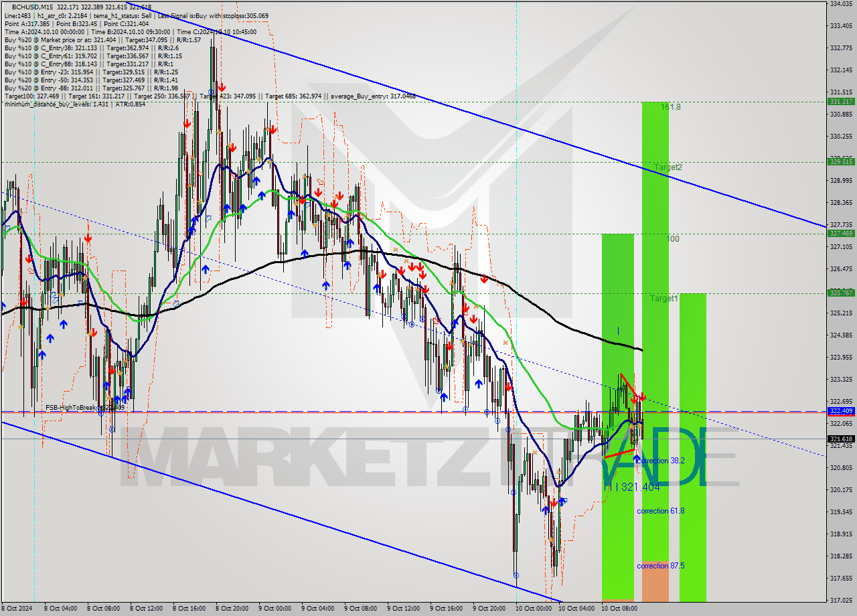Click the 'correction 87.5' label
The width and height of the screenshot is (857, 616).
[x=661, y=566]
